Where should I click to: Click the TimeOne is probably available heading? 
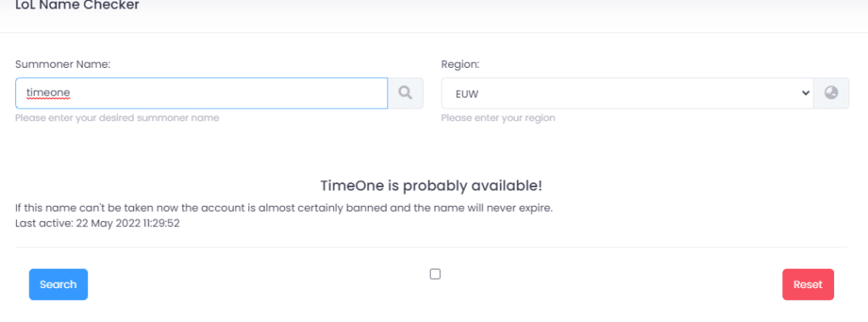pos(431,186)
